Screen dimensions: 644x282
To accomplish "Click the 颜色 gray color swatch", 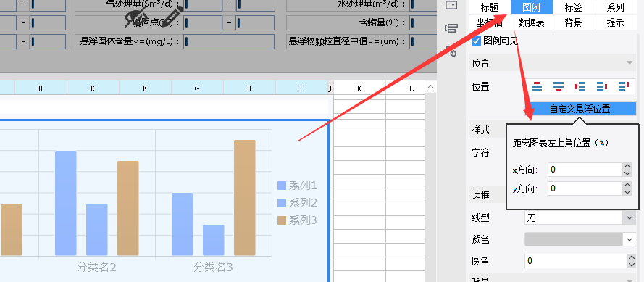I will 573,239.
